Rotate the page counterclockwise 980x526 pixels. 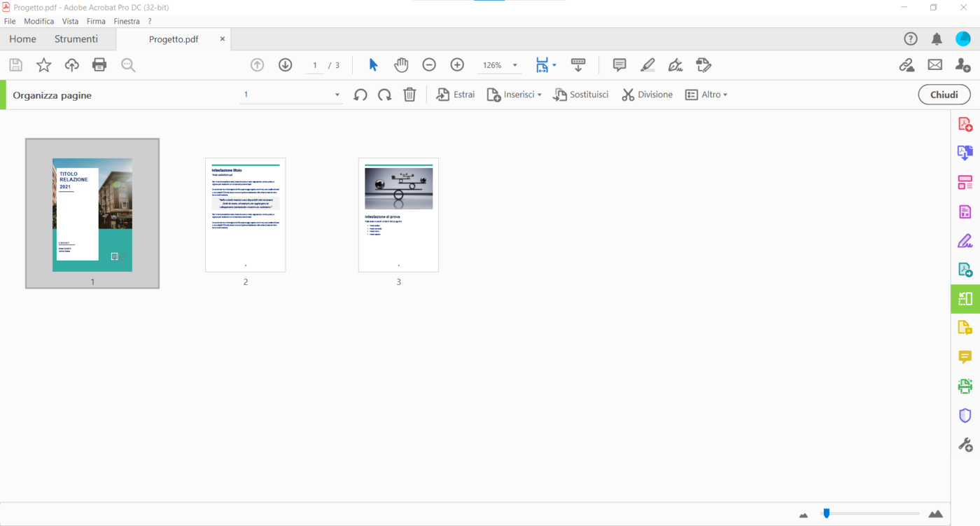click(360, 95)
